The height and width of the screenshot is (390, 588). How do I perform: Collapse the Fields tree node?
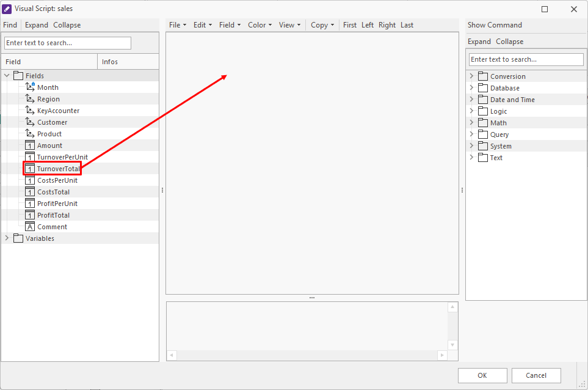[7, 75]
